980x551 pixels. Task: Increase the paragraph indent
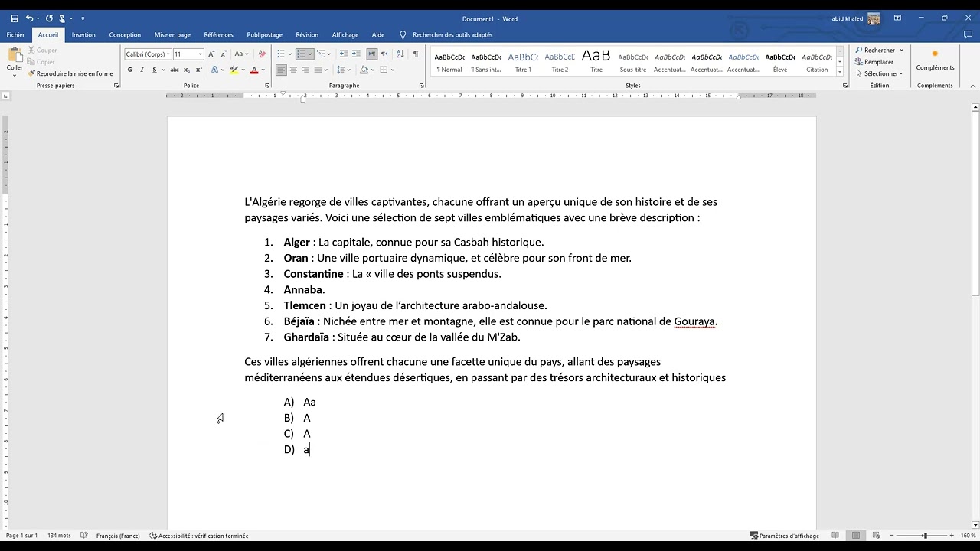point(356,54)
